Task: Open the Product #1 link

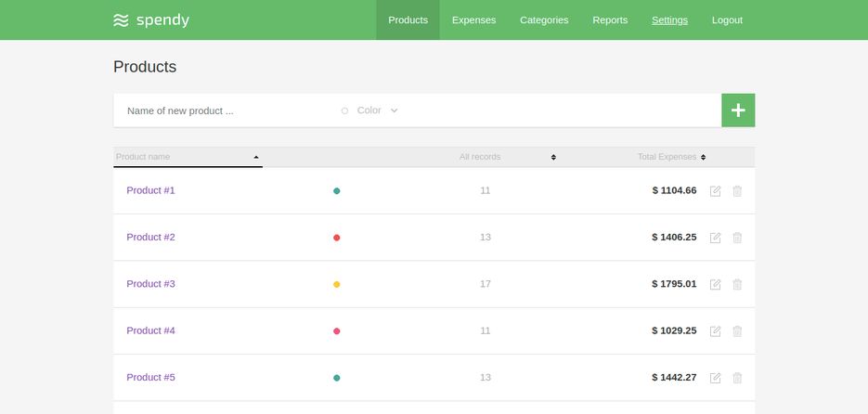Action: coord(150,190)
